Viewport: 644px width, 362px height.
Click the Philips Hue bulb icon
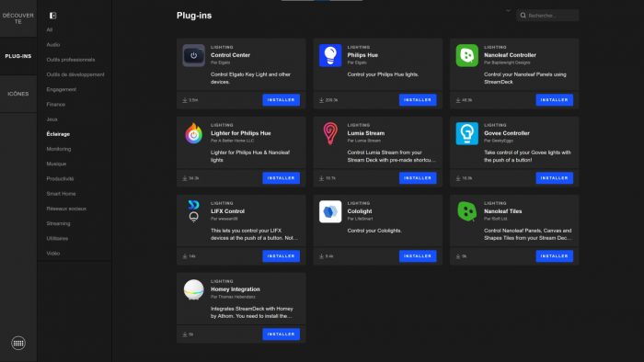coord(330,55)
